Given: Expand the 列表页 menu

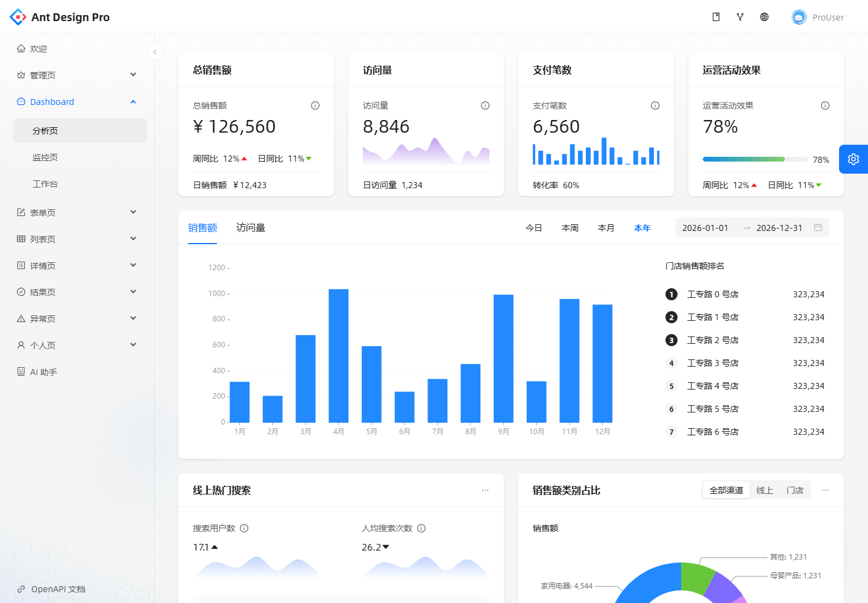Looking at the screenshot, I should 80,239.
